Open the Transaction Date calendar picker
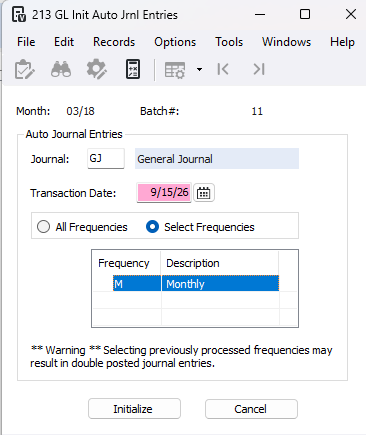 click(204, 193)
